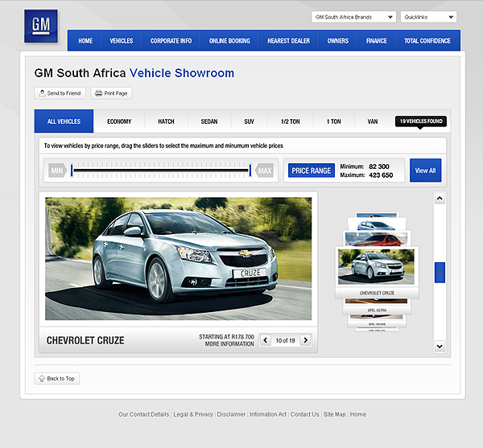The width and height of the screenshot is (483, 448).
Task: Open the Quicklinks dropdown
Action: 428,17
